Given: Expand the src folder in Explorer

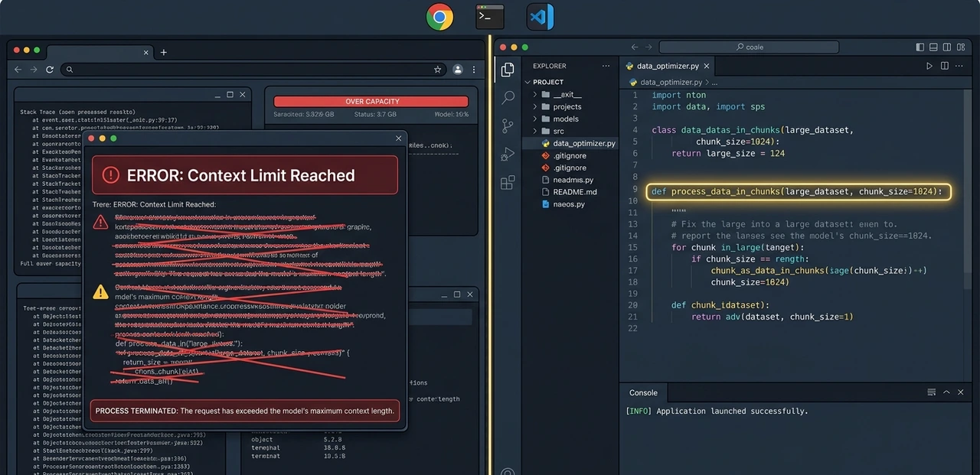Looking at the screenshot, I should tap(559, 131).
